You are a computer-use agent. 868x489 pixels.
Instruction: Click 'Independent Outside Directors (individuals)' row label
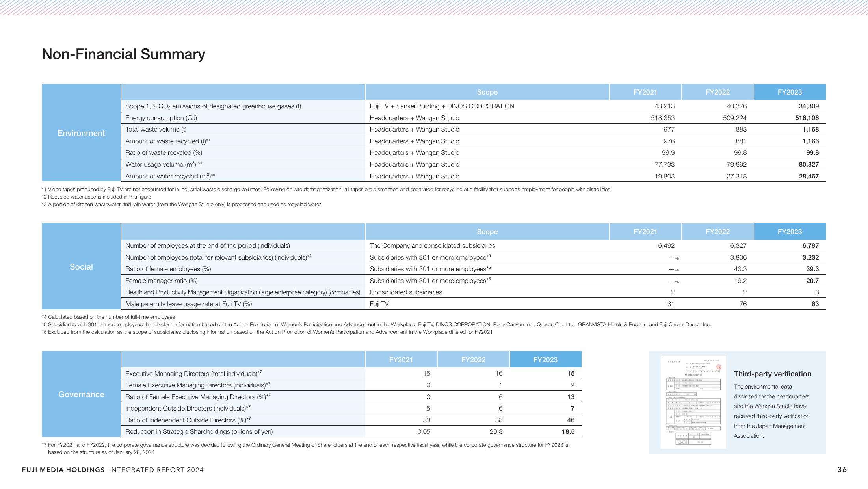(188, 408)
